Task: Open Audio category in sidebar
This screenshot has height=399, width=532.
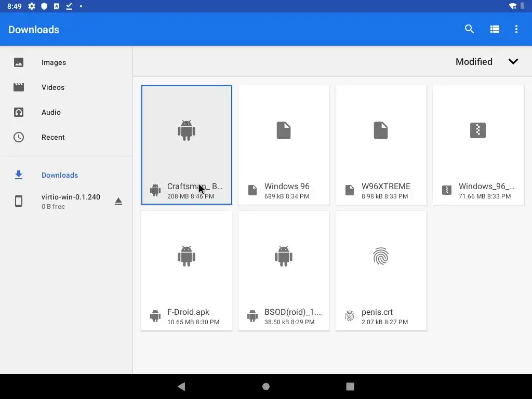Action: tap(66, 112)
